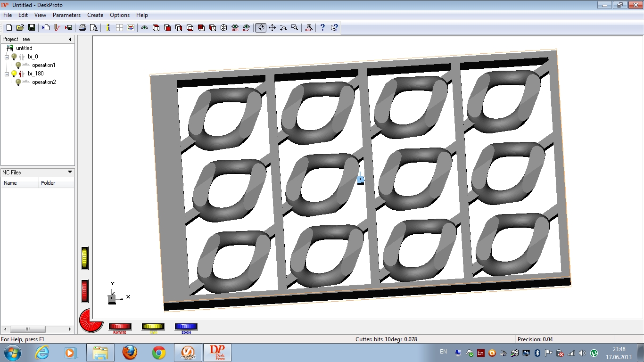Select the mouse Rotate tool in toolbar
Viewport: 644px width, 362px height.
tap(261, 28)
